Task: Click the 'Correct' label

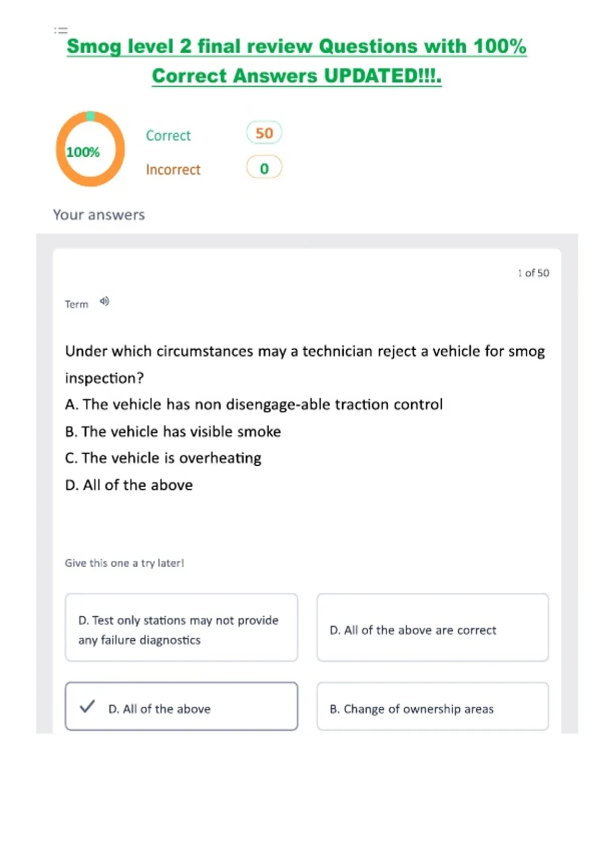Action: (x=168, y=135)
